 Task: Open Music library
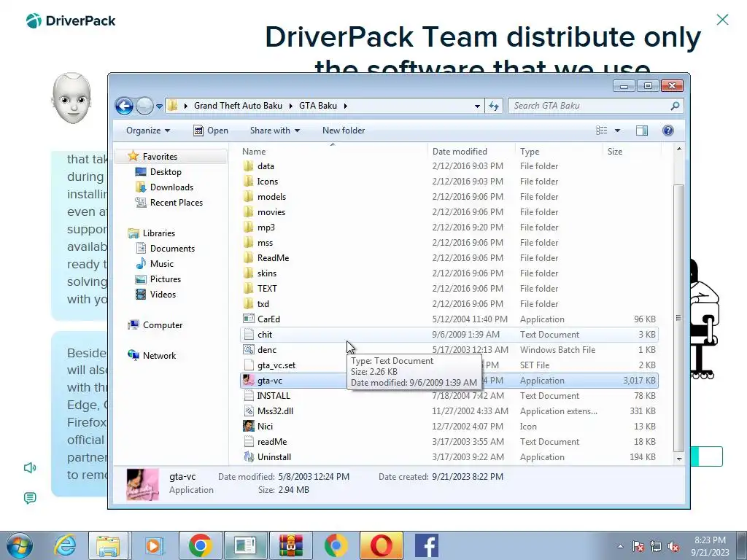(x=162, y=264)
